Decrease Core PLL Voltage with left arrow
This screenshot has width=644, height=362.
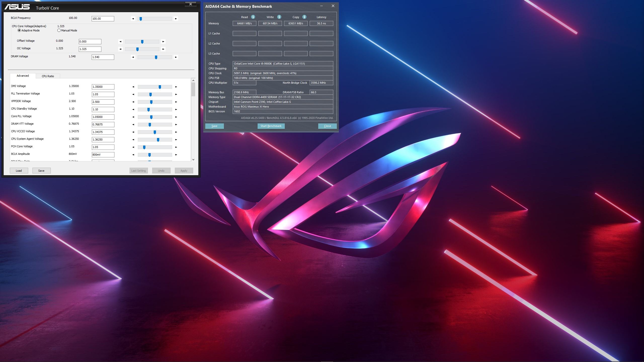133,117
